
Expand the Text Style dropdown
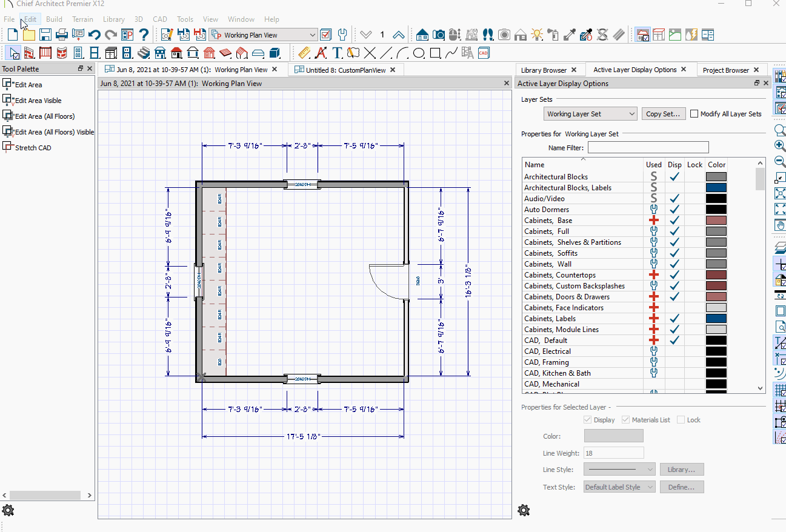[619, 487]
